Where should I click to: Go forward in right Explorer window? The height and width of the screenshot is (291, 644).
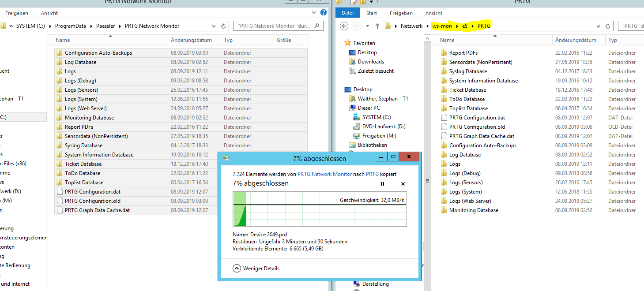[357, 26]
